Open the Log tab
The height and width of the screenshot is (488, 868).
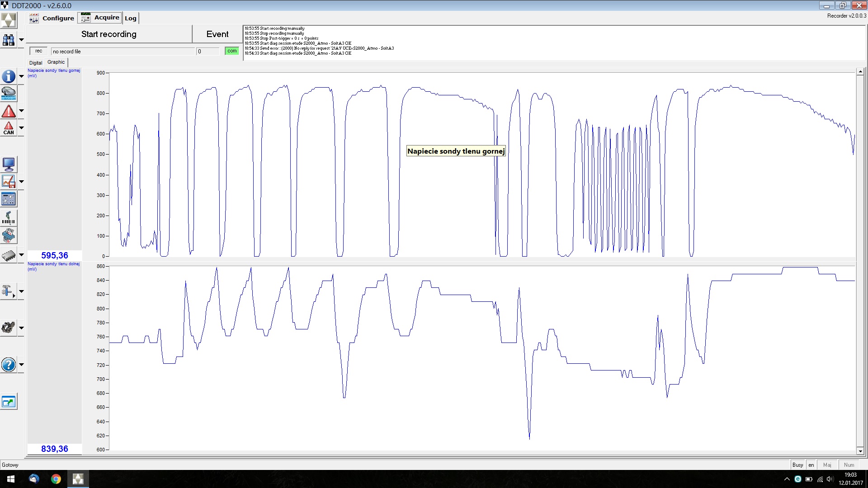(131, 18)
